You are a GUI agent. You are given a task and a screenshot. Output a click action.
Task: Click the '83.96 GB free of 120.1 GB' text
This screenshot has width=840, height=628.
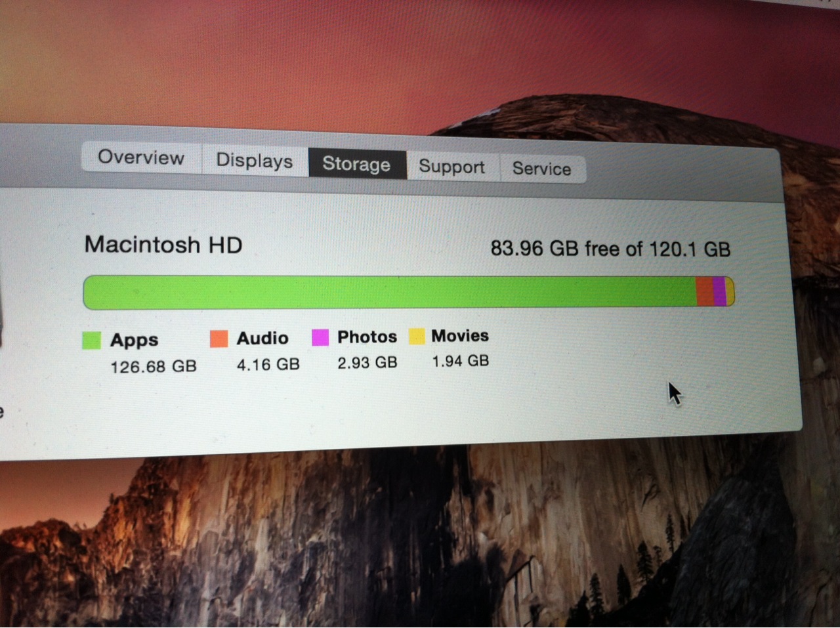[x=610, y=249]
